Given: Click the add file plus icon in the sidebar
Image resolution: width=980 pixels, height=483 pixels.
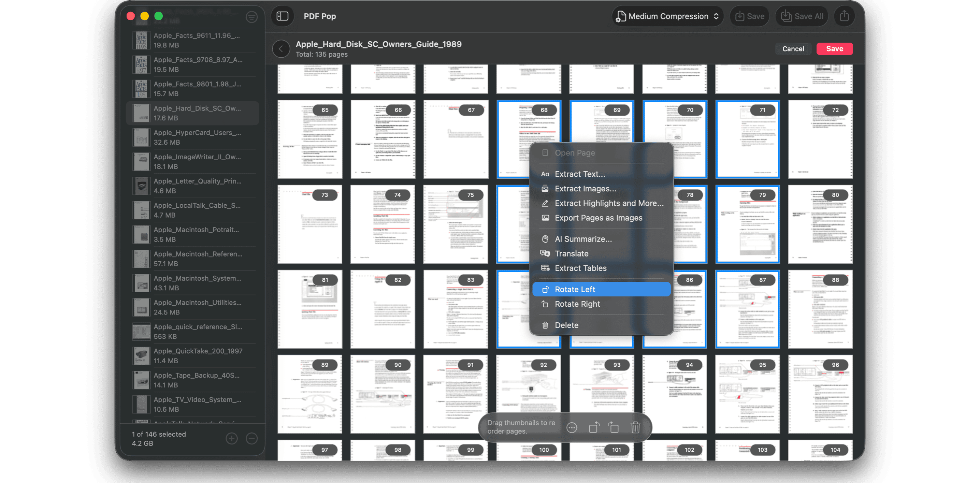Looking at the screenshot, I should point(231,439).
